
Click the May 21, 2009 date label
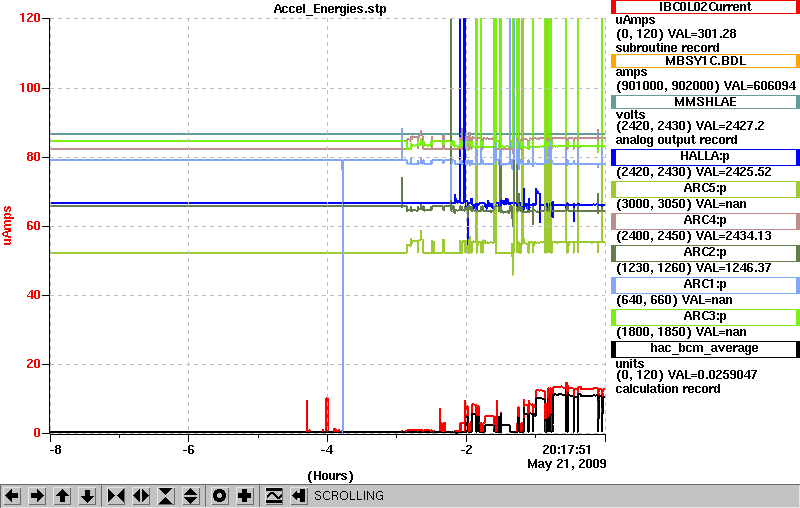coord(566,464)
